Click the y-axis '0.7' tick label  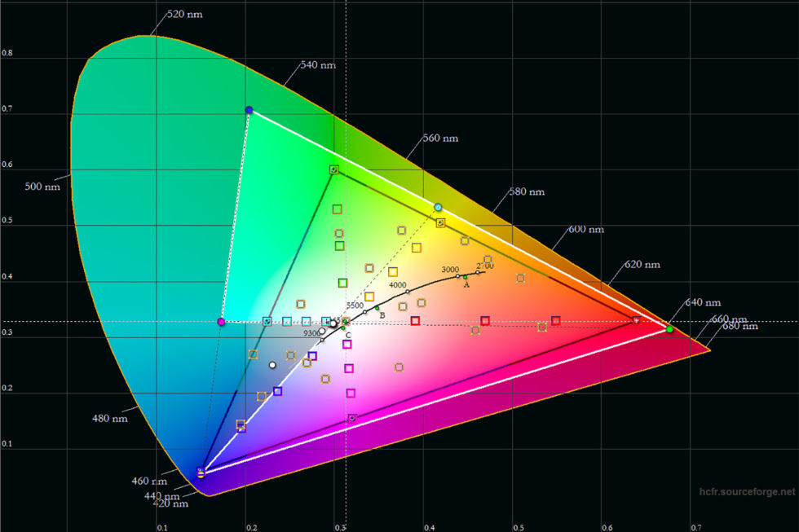[x=7, y=108]
